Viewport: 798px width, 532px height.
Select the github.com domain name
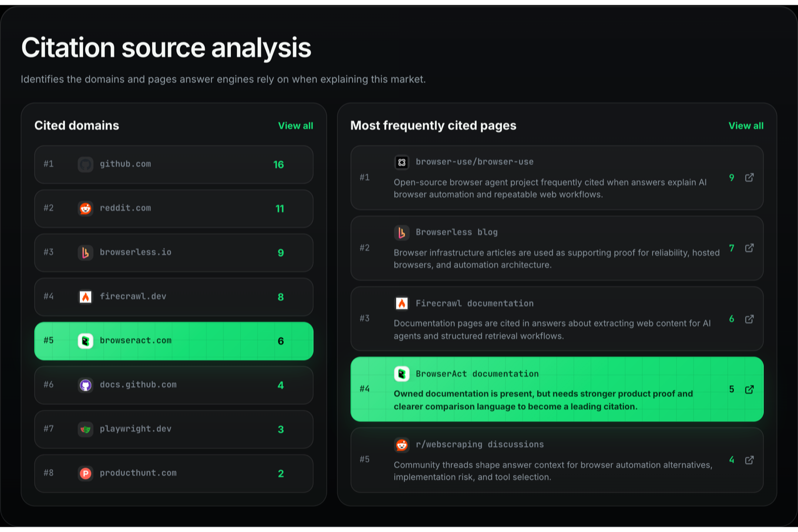coord(125,164)
